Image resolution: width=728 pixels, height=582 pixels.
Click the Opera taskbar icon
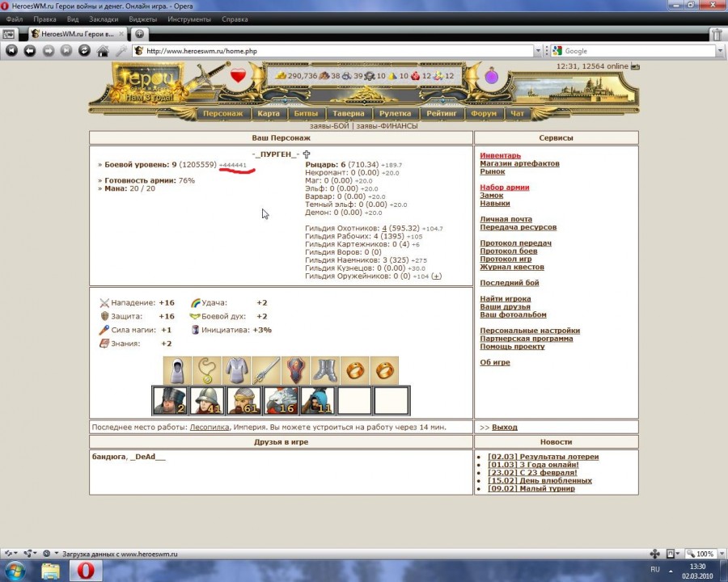(x=86, y=571)
